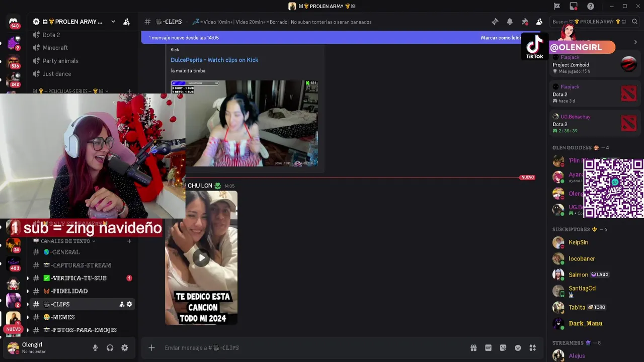
Task: Open the FIDELIDAD channel
Action: [82, 291]
